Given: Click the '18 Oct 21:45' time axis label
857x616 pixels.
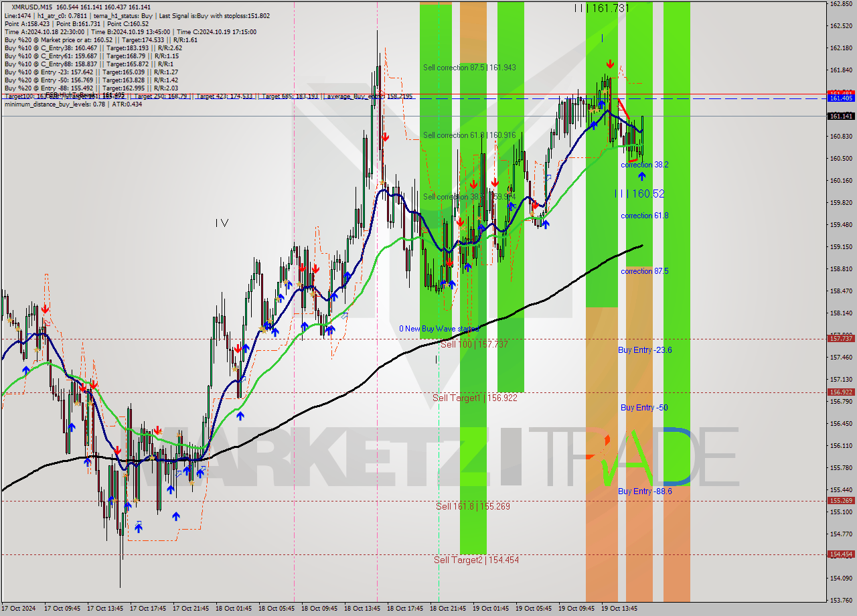Looking at the screenshot, I should [x=448, y=609].
